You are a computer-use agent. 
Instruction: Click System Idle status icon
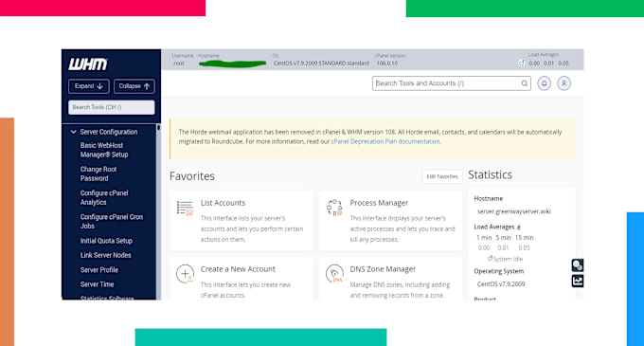pos(490,259)
